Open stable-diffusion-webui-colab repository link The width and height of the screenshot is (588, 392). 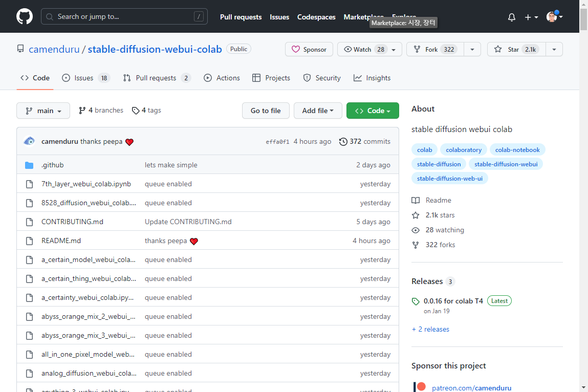pyautogui.click(x=155, y=49)
